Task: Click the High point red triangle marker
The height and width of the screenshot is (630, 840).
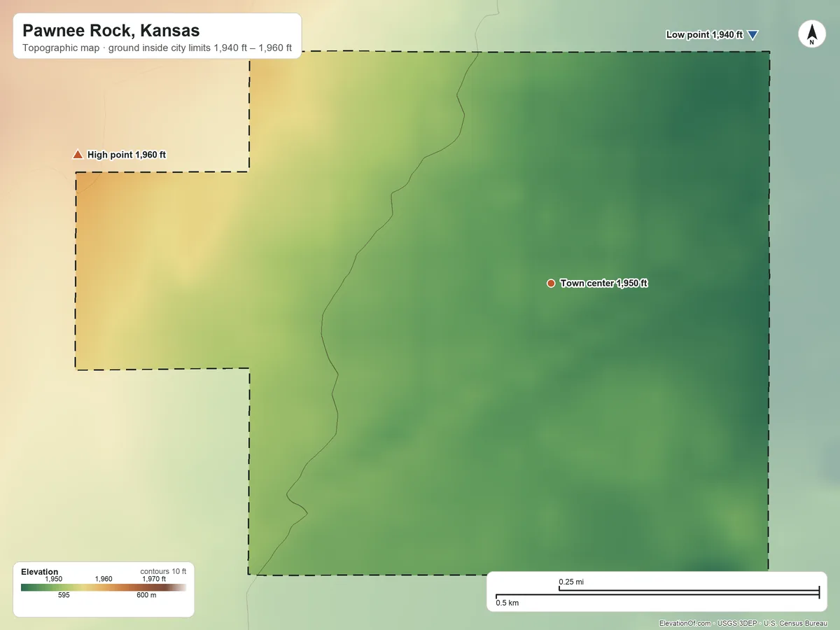Action: tap(78, 154)
